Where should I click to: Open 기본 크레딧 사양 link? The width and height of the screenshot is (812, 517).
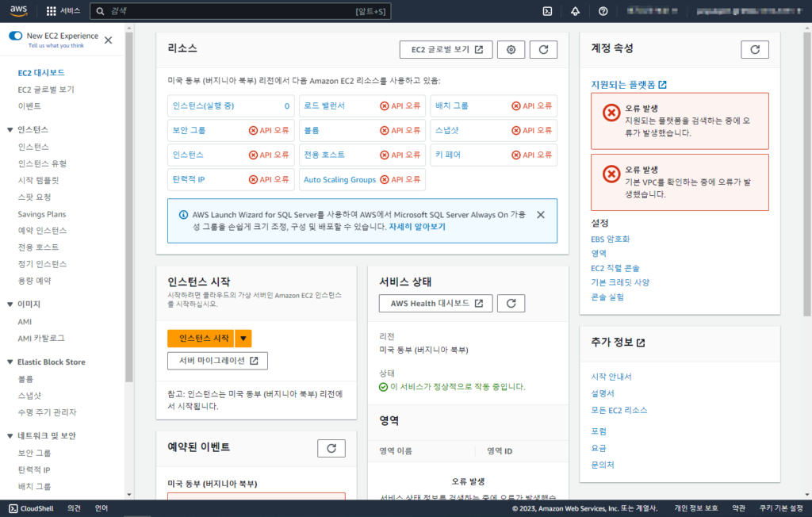[x=620, y=283]
